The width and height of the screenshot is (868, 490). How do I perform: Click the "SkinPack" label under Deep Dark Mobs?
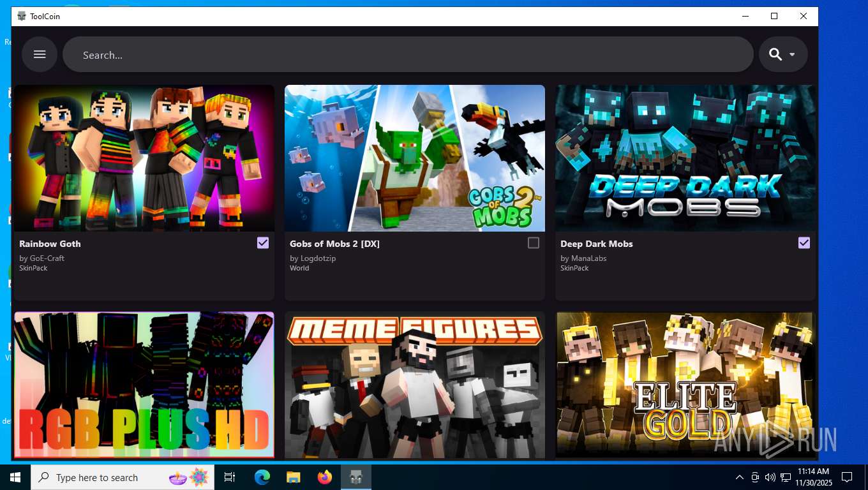[x=574, y=268]
